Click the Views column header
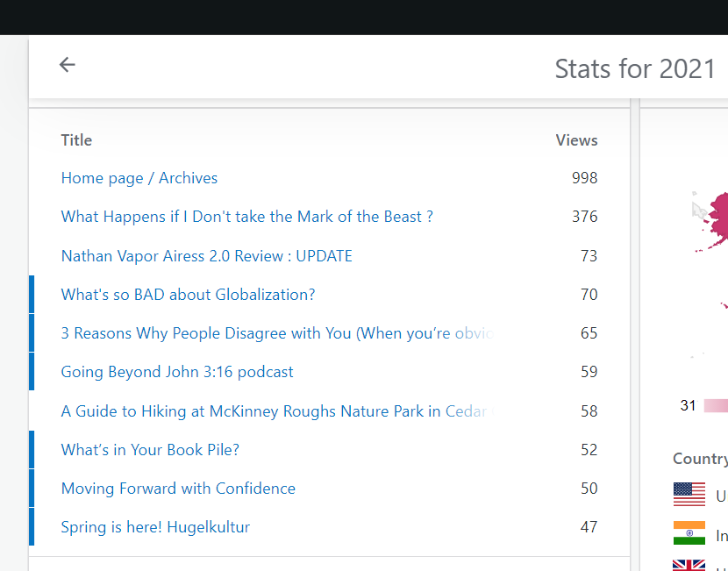Image resolution: width=728 pixels, height=571 pixels. coord(576,140)
